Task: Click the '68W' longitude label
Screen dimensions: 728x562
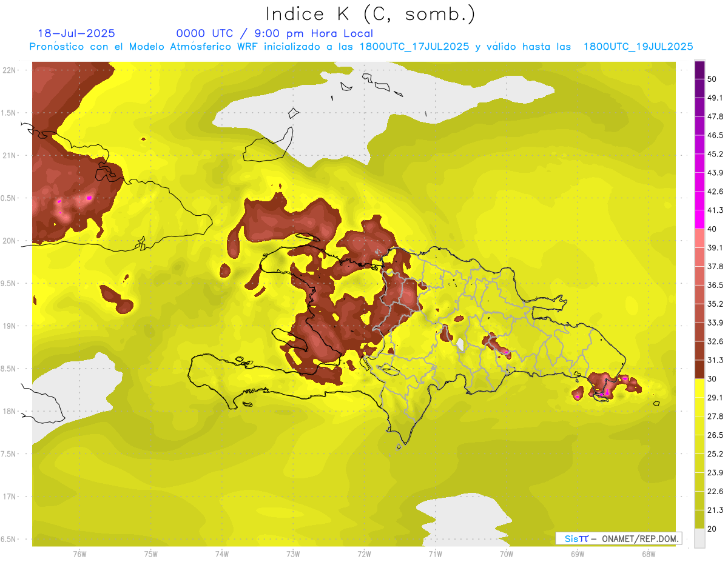Action: [649, 554]
